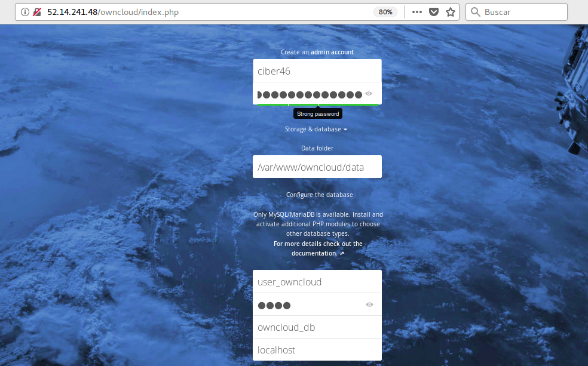Image resolution: width=588 pixels, height=366 pixels.
Task: Click the 'Create an admin account' heading
Action: point(317,52)
